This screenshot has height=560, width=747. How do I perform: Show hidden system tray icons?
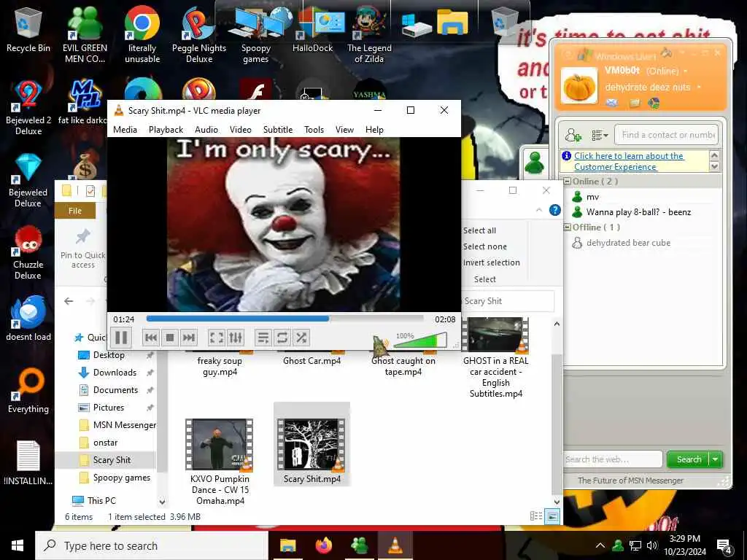pyautogui.click(x=600, y=545)
